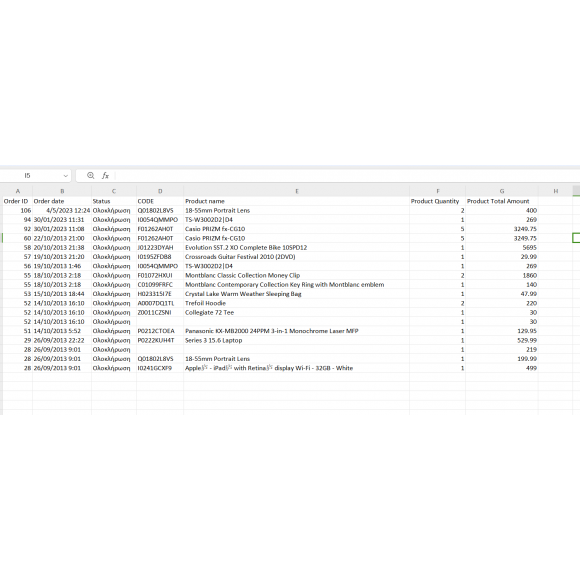Select date cell '26/09/2013 22:22'
Viewport: 580px width, 580px height.
point(62,340)
